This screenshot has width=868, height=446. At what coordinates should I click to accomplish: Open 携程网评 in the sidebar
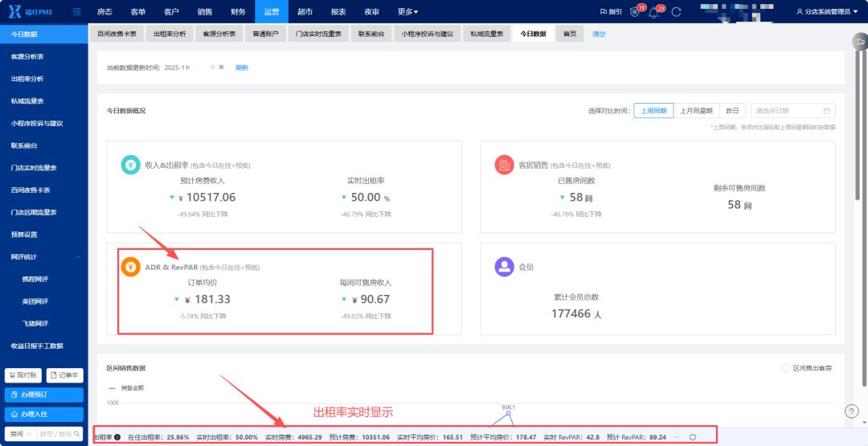click(44, 279)
